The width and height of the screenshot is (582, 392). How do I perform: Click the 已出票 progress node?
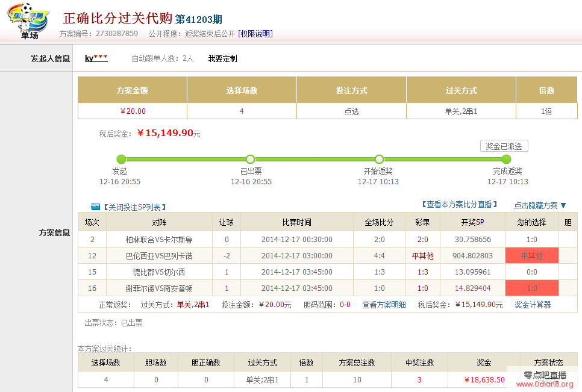tap(251, 159)
